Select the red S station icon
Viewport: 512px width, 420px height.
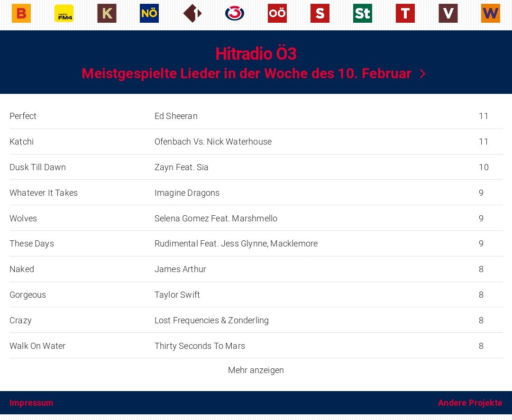[320, 13]
